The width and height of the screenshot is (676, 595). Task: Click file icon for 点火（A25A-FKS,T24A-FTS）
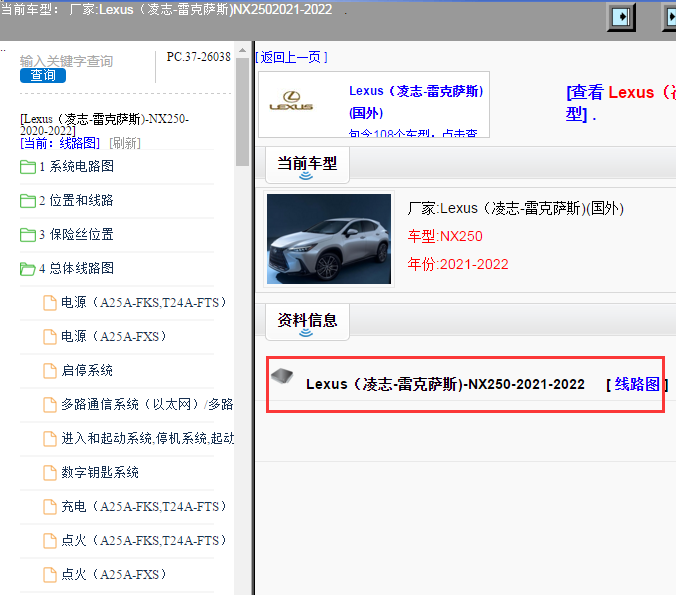tap(50, 541)
